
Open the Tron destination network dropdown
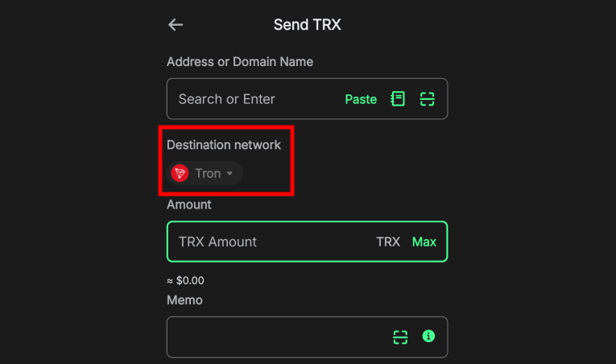pyautogui.click(x=206, y=173)
